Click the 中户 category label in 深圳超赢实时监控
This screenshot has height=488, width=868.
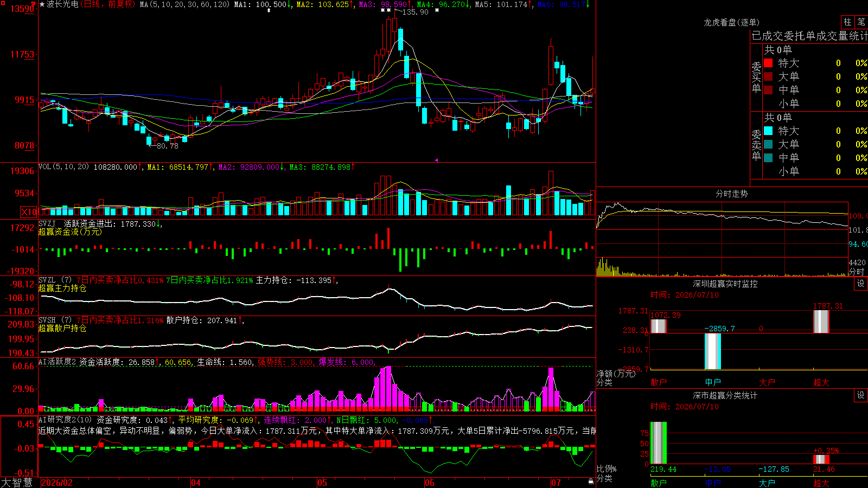coord(713,382)
